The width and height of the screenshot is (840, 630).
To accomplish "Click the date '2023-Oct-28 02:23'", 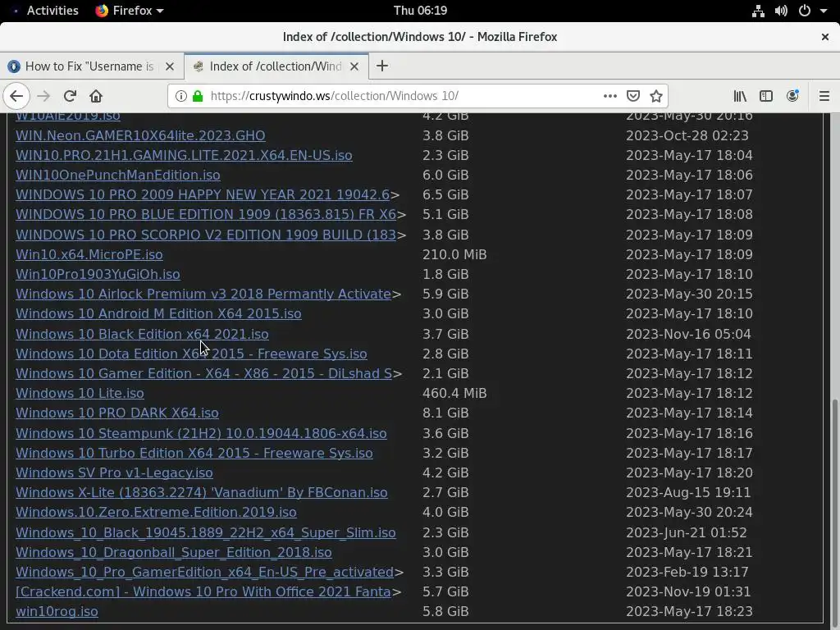I will tap(687, 135).
